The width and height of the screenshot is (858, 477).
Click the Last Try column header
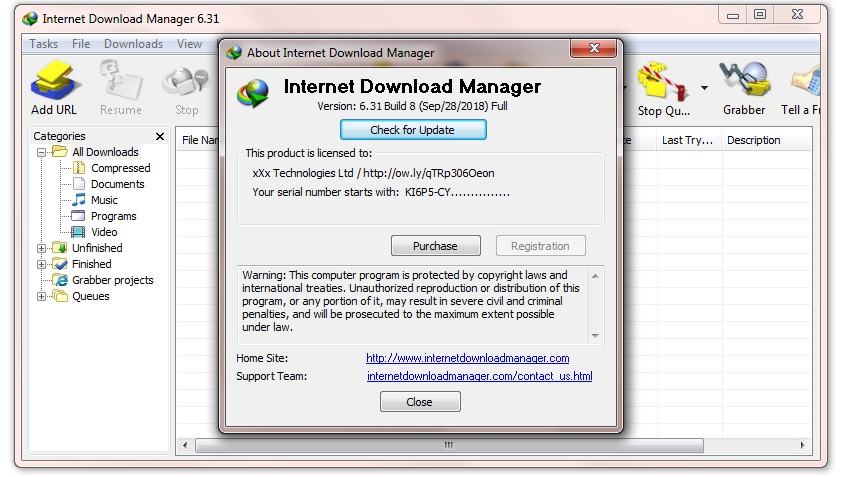click(x=687, y=140)
